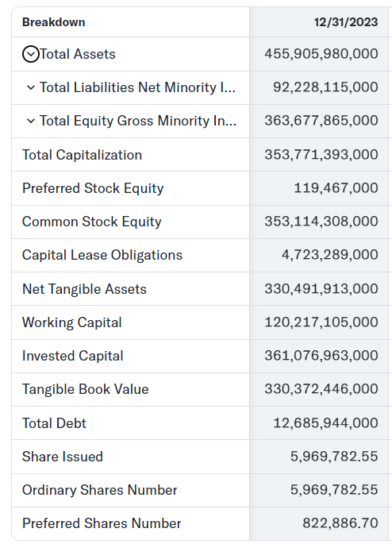Image resolution: width=392 pixels, height=544 pixels.
Task: Click the Breakdown column header
Action: [54, 22]
